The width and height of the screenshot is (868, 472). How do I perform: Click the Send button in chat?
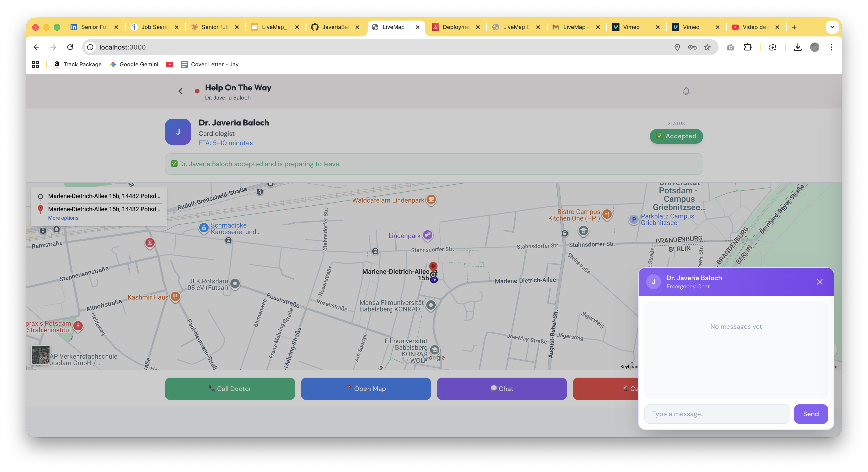click(810, 414)
